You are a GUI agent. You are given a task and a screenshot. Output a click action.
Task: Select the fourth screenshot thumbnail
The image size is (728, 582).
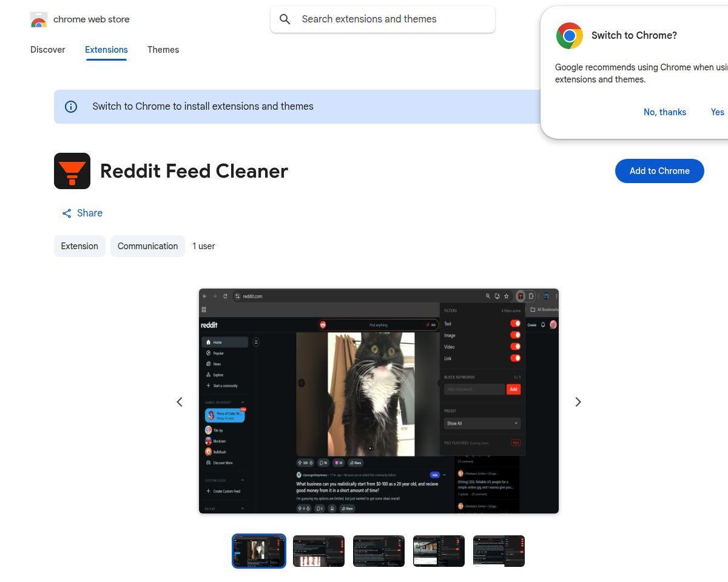[439, 551]
